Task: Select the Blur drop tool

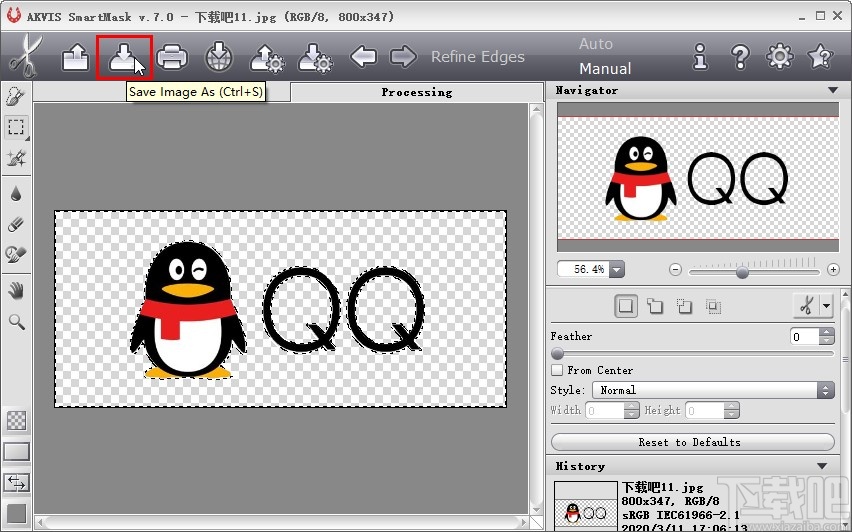Action: 16,193
